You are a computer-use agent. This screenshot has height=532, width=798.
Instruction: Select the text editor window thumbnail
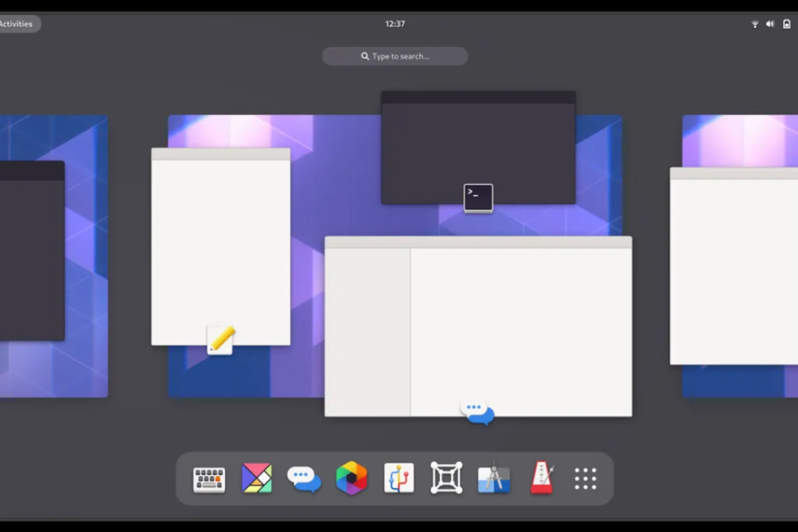221,247
